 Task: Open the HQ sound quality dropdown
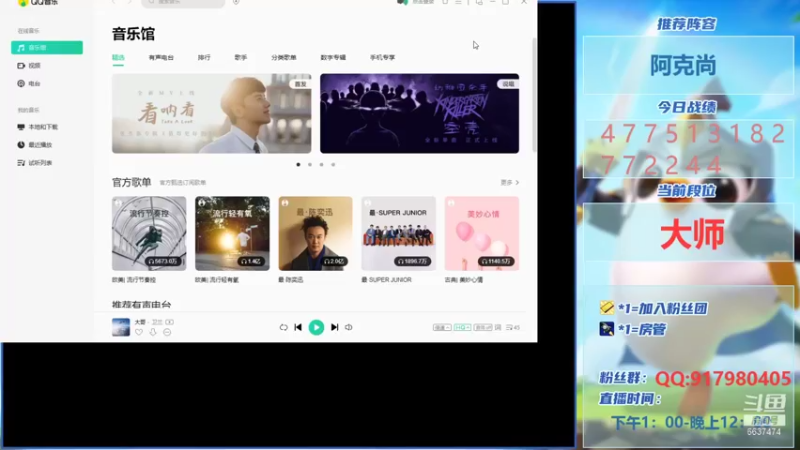(x=462, y=328)
